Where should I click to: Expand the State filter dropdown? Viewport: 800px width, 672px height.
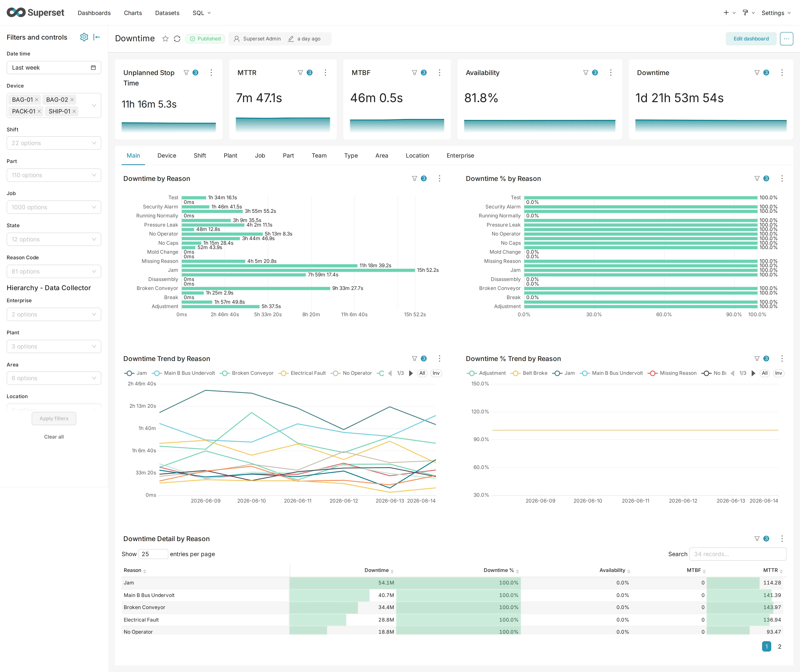54,239
